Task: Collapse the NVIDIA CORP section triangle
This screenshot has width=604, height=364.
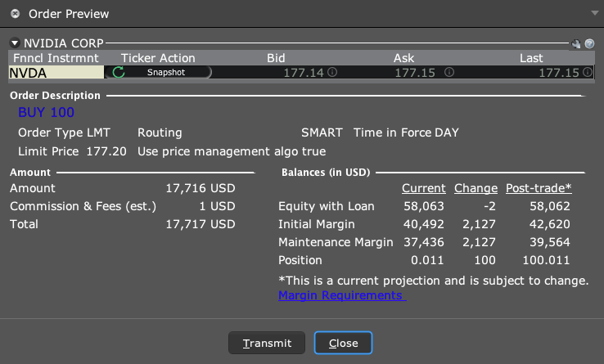Action: tap(15, 43)
